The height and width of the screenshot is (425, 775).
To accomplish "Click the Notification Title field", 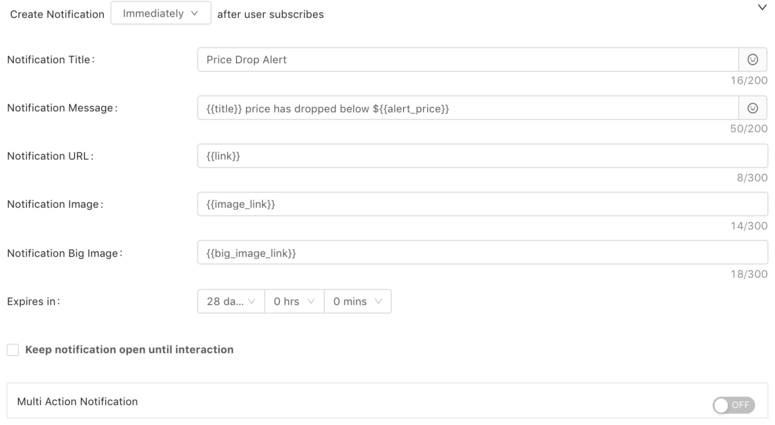I will (x=468, y=60).
